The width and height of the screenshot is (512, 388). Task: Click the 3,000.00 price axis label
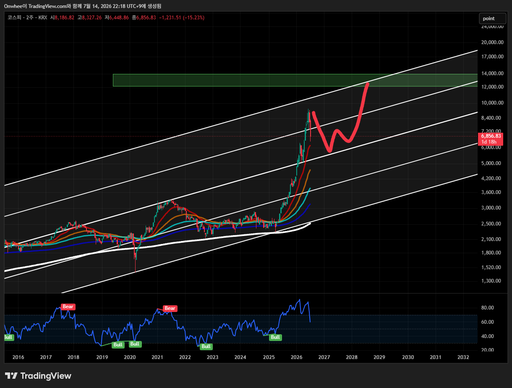(x=491, y=207)
